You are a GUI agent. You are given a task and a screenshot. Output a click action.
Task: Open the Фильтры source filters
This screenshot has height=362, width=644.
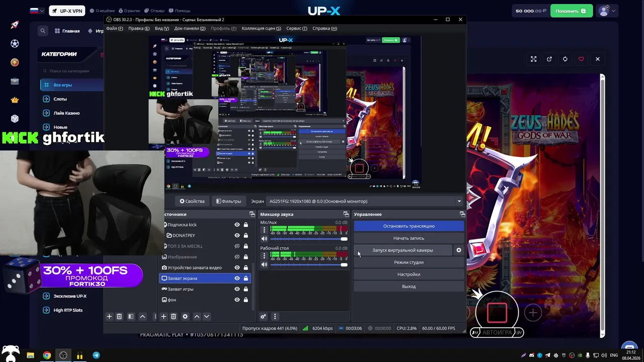pyautogui.click(x=228, y=201)
